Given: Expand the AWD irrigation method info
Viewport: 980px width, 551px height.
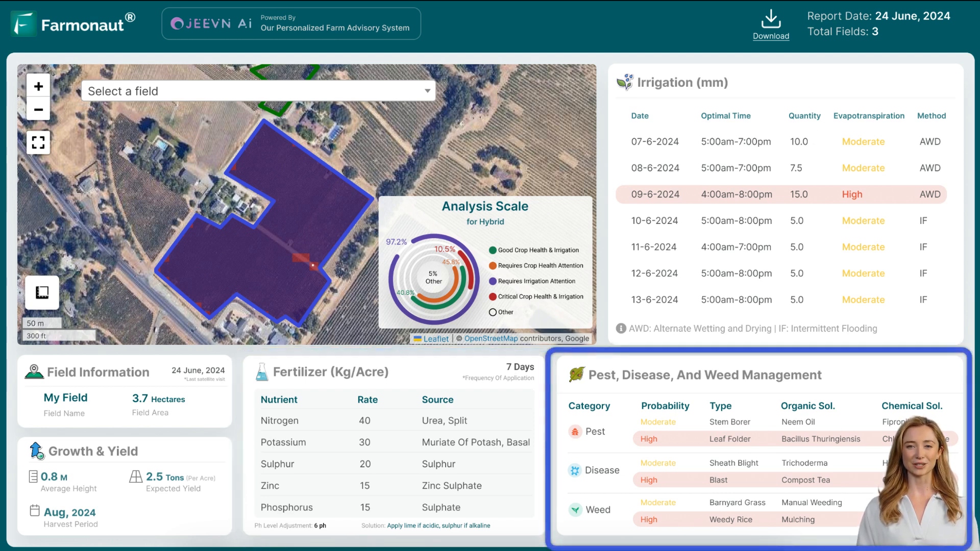Looking at the screenshot, I should coord(620,329).
